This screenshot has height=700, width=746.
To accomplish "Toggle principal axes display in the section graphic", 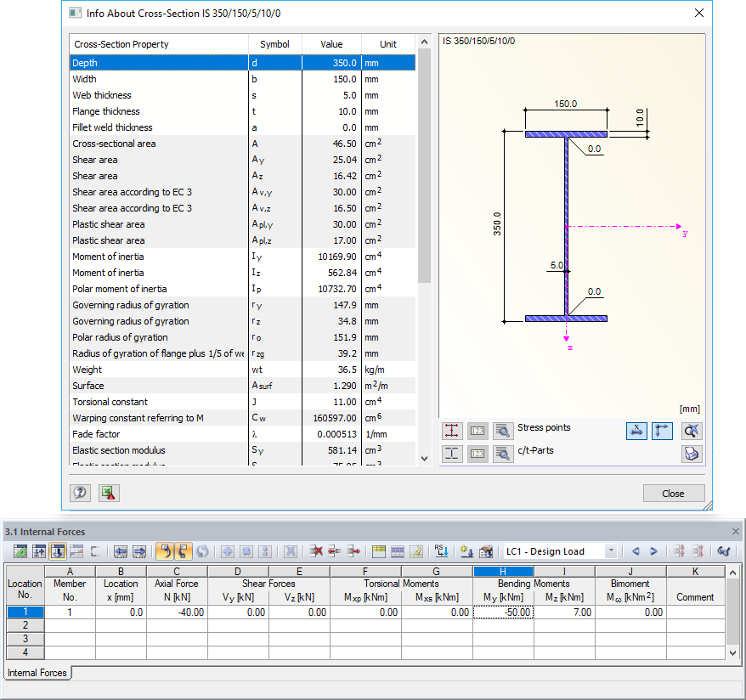I will tap(662, 431).
